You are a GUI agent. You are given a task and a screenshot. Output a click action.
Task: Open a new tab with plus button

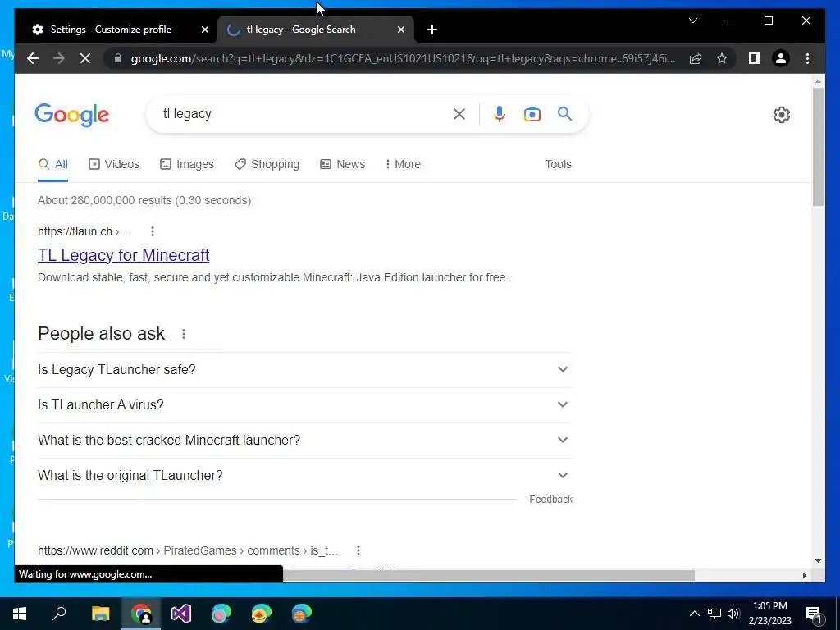[432, 30]
